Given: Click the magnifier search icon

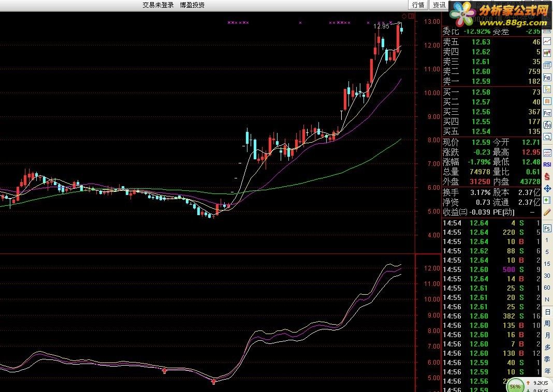Looking at the screenshot, I should pyautogui.click(x=547, y=137).
